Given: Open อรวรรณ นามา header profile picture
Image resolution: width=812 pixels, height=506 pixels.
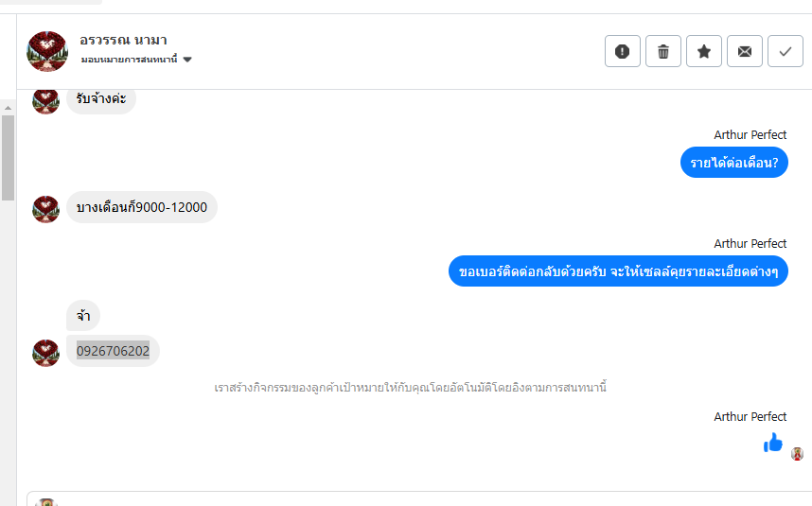Looking at the screenshot, I should (47, 51).
